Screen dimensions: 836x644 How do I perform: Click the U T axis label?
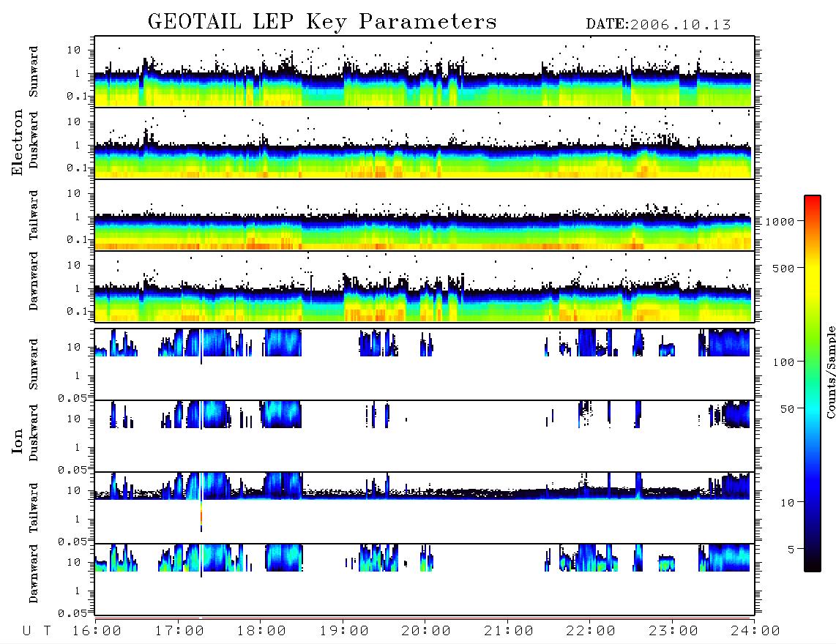coord(37,632)
